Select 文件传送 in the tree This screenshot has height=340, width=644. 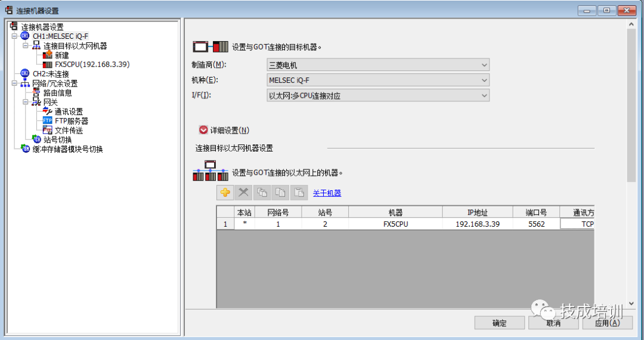(x=69, y=131)
